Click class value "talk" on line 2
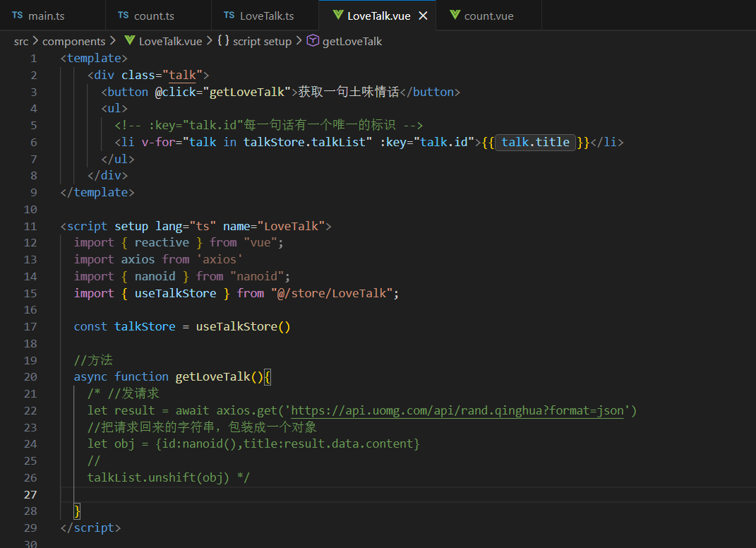The image size is (756, 548). coord(182,76)
